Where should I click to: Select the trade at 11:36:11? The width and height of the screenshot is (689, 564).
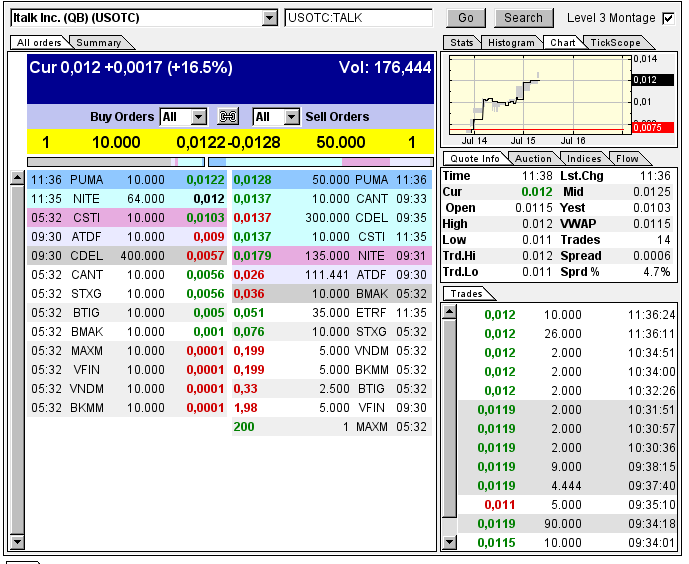point(567,334)
